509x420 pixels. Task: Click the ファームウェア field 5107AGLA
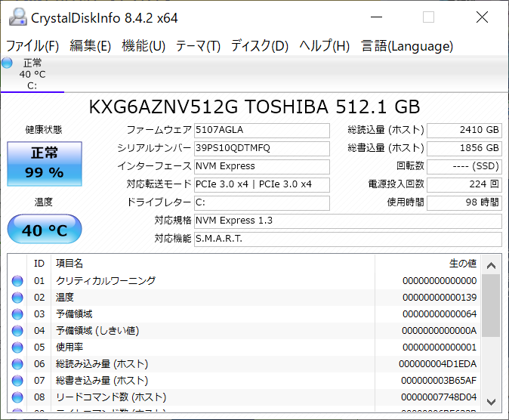point(262,130)
